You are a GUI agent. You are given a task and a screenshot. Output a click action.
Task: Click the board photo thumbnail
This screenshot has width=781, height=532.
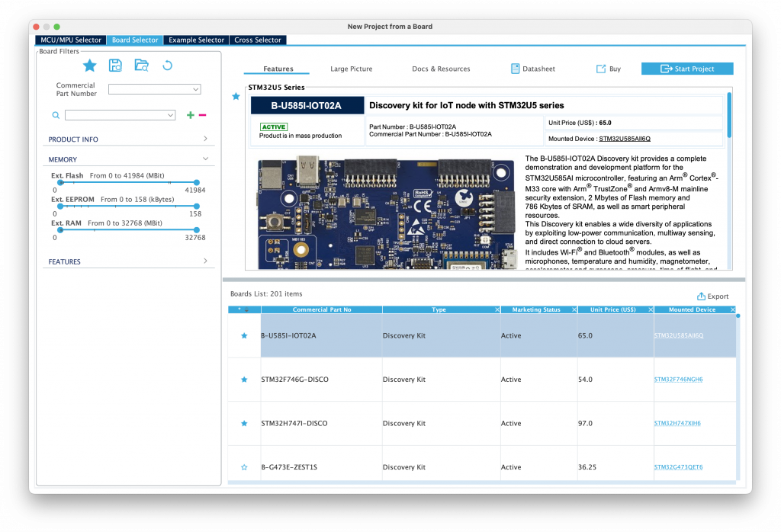(x=387, y=213)
